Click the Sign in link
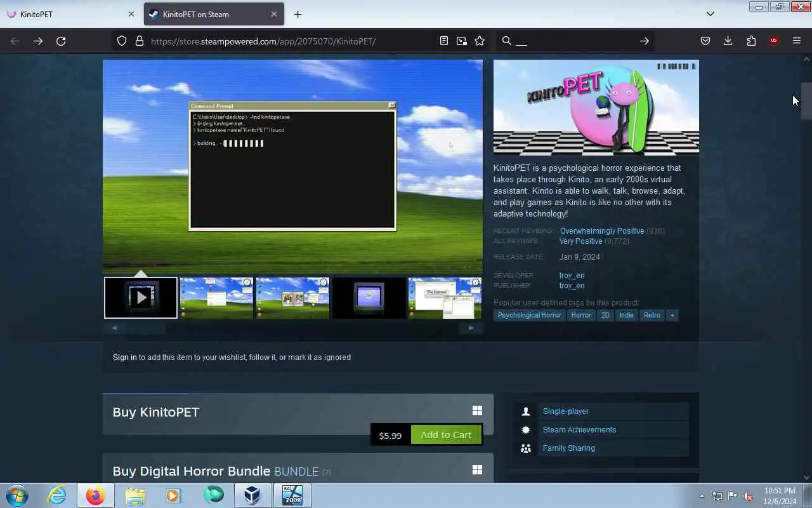This screenshot has height=508, width=812. [125, 358]
